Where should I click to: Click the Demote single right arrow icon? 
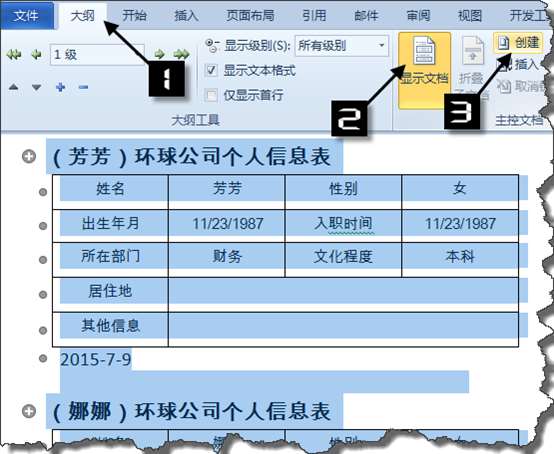pos(159,54)
